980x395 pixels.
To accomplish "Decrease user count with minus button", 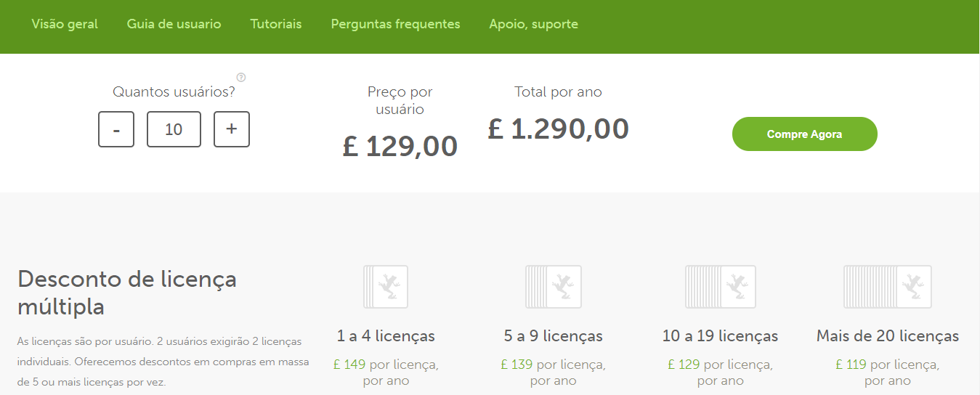I will click(x=116, y=129).
